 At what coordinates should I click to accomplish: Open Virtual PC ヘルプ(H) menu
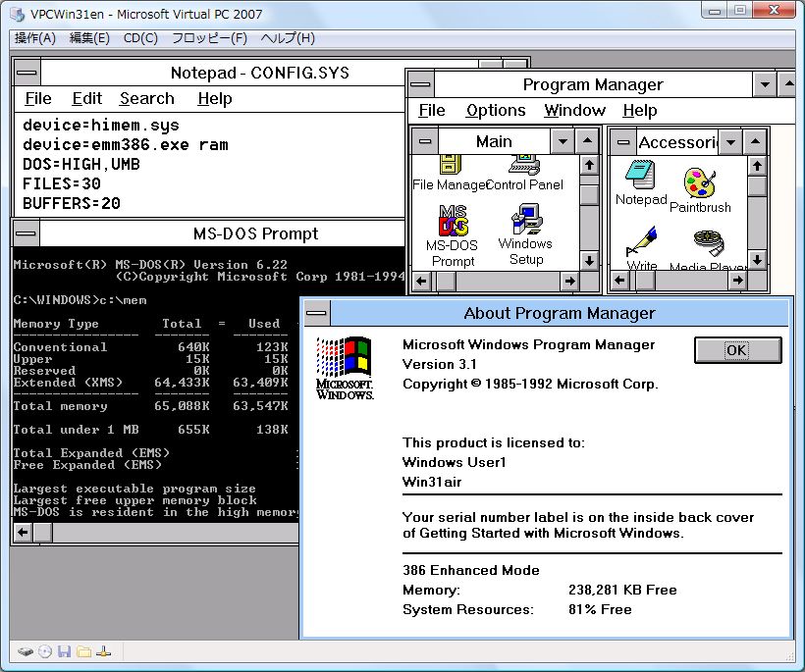tap(288, 38)
